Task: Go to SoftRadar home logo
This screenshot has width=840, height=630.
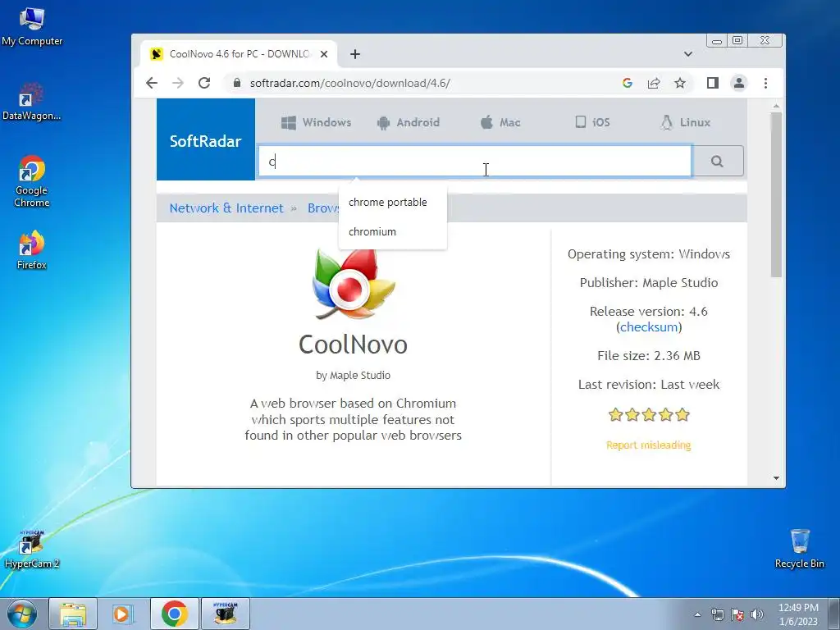Action: [206, 141]
